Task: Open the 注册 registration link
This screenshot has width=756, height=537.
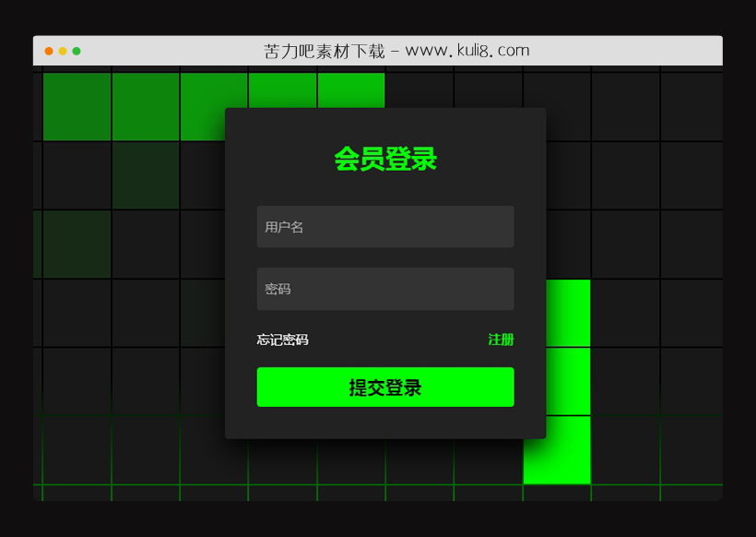Action: 500,340
